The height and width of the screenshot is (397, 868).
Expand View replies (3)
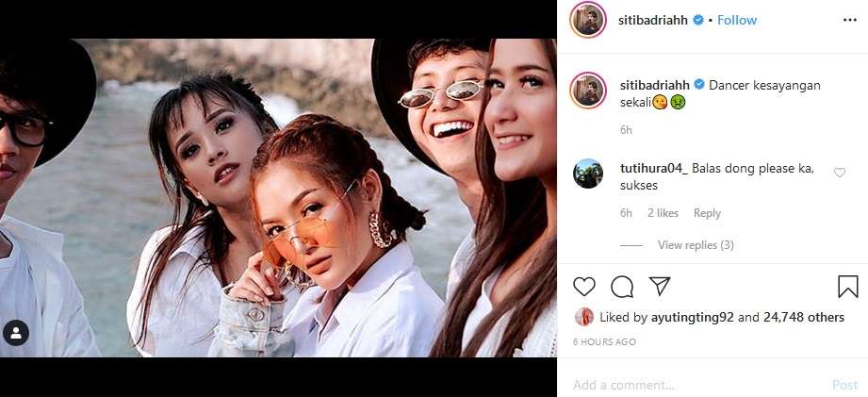tap(696, 245)
